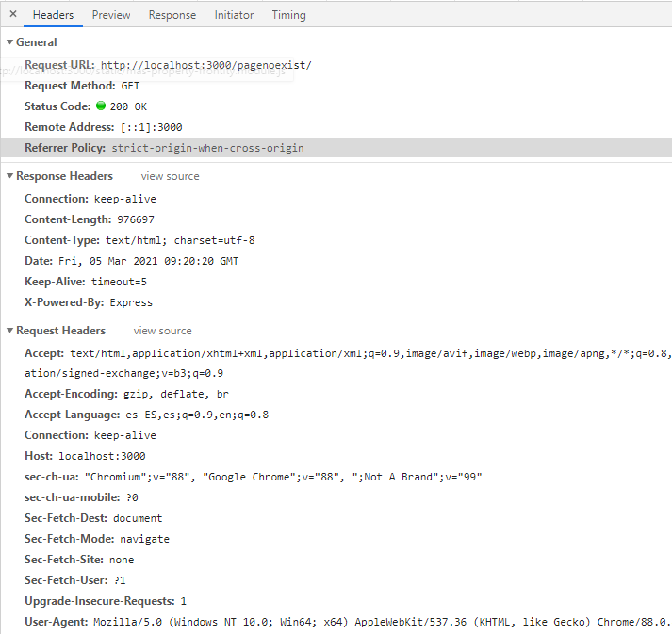Viewport: 672px width, 634px height.
Task: Select the Accept-Encoding header row
Action: click(125, 394)
